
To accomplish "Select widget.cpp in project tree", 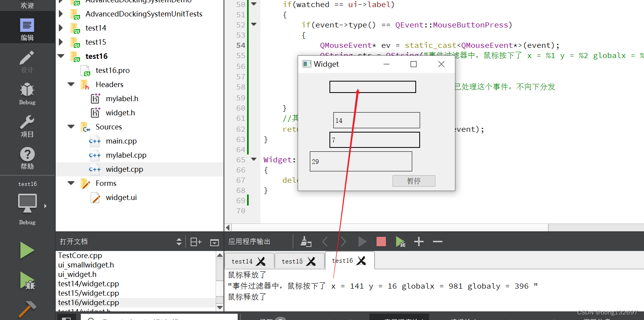I will pyautogui.click(x=124, y=169).
